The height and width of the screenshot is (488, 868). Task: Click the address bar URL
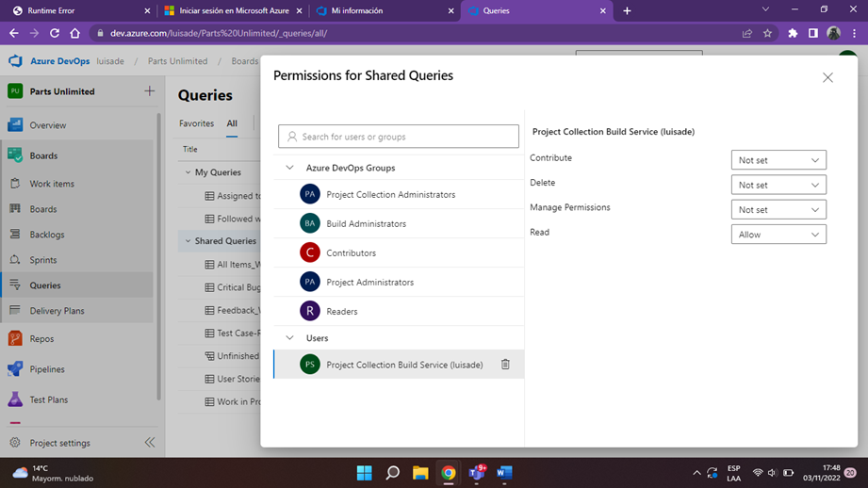click(x=219, y=33)
